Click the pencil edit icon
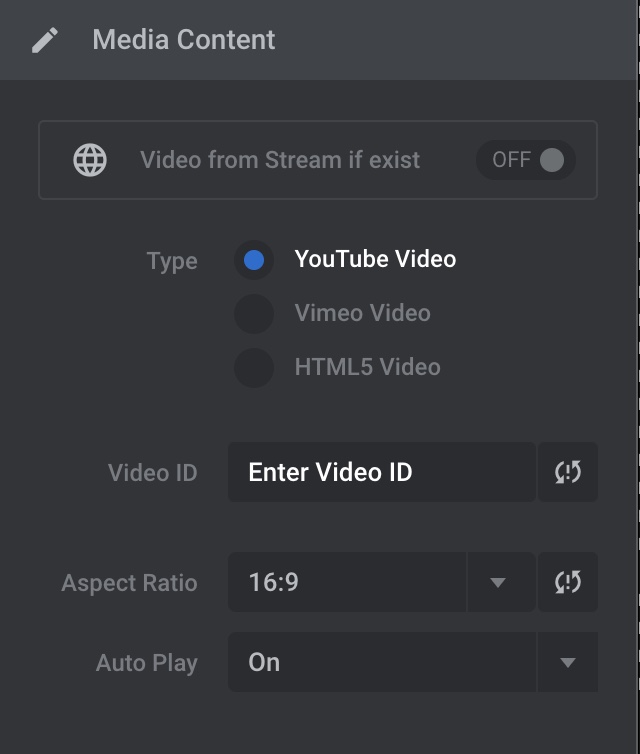Screen dimensions: 640x754 (x=45, y=40)
